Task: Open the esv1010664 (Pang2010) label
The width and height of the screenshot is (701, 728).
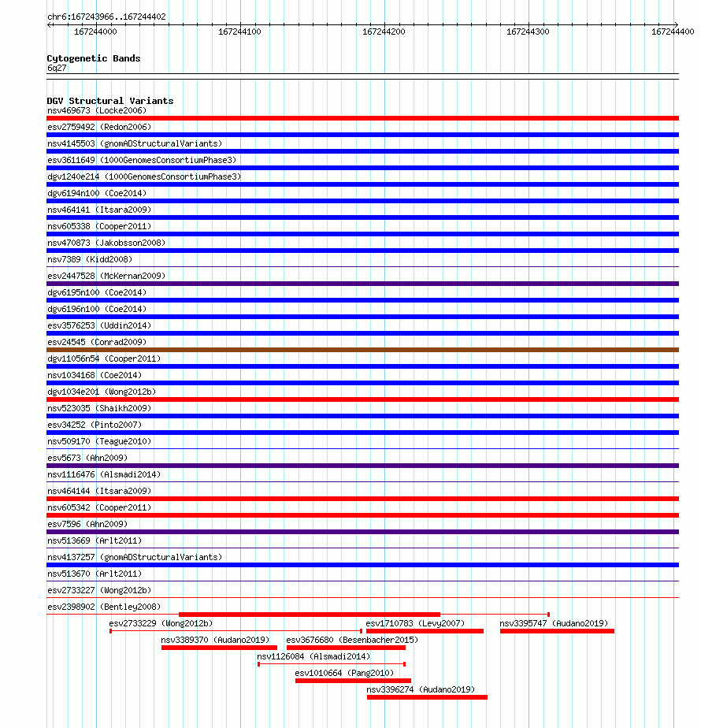Action: (344, 673)
